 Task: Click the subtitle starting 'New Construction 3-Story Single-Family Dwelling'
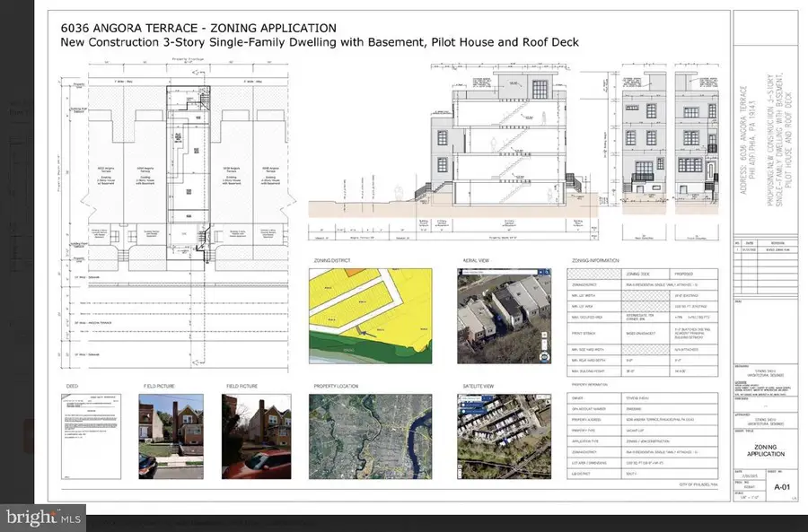point(320,42)
